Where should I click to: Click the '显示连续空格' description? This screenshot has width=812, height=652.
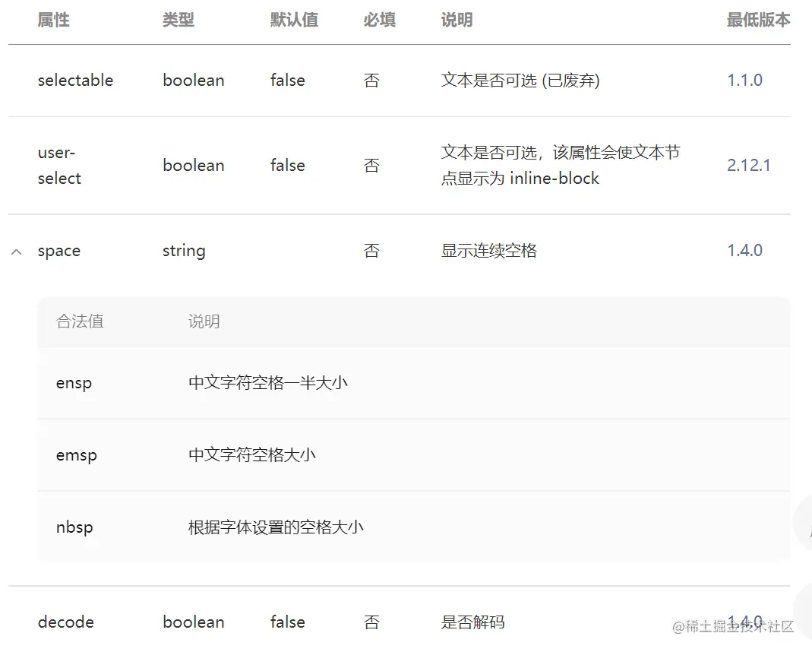pos(489,251)
